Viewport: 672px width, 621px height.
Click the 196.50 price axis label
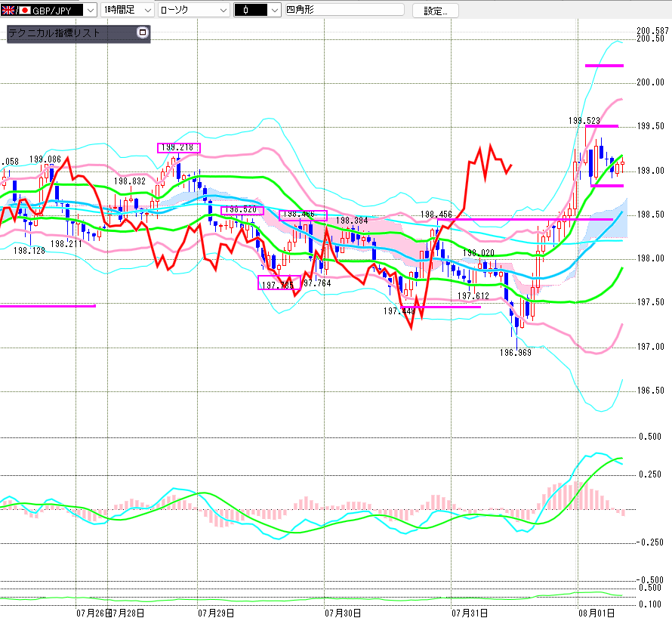pyautogui.click(x=650, y=391)
